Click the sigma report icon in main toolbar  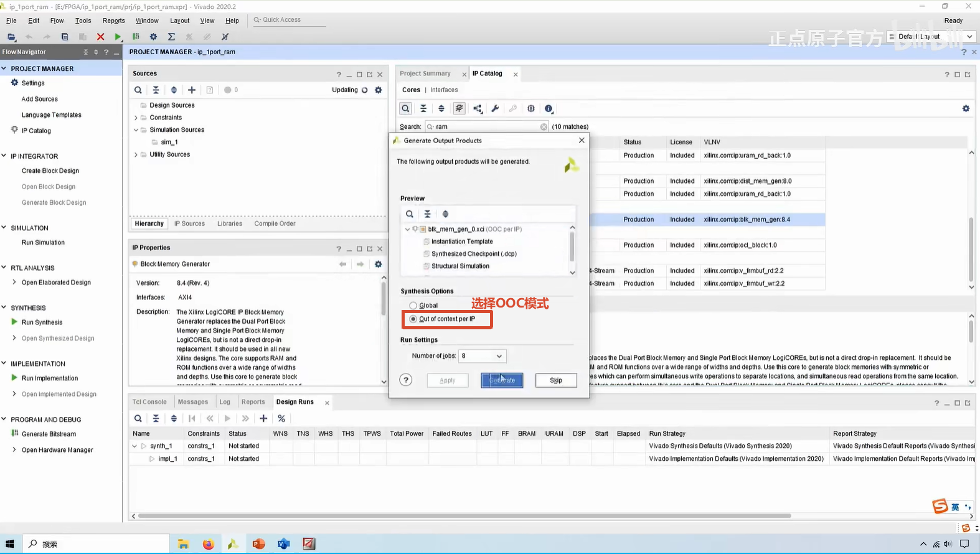pyautogui.click(x=171, y=37)
